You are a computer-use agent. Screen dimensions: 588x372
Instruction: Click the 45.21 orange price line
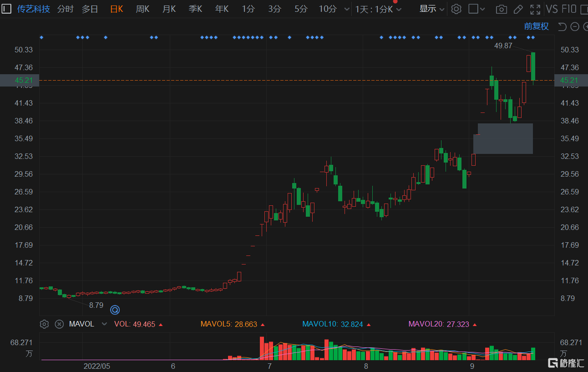coord(297,80)
